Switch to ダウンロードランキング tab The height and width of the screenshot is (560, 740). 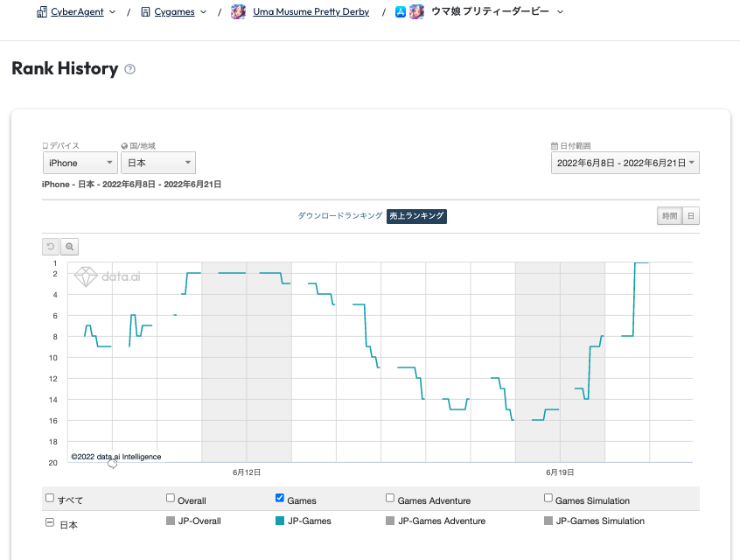tap(339, 216)
